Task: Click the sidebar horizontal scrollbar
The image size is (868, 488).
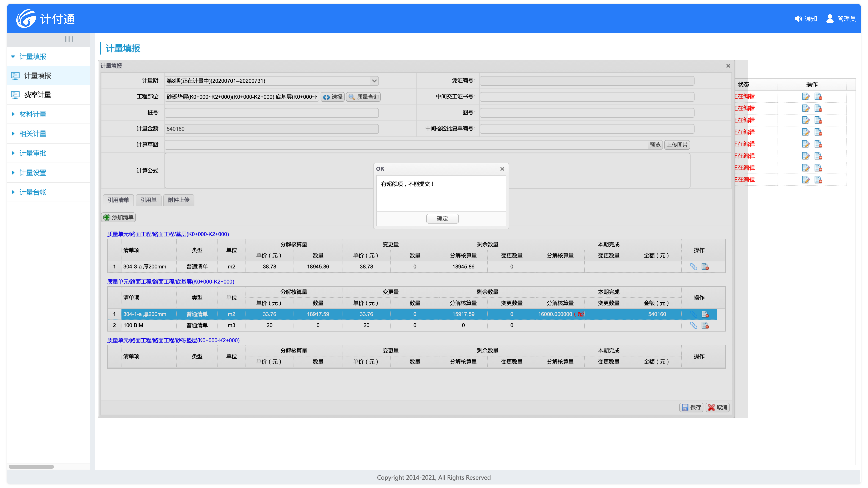Action: pyautogui.click(x=31, y=467)
